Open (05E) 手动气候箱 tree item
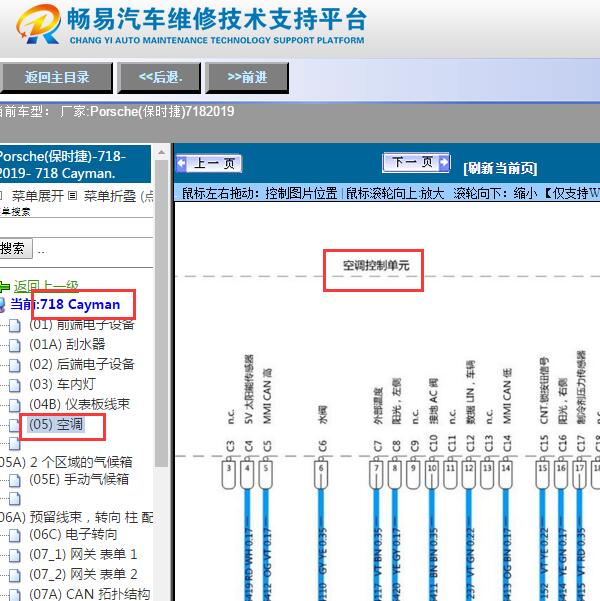Screen dimensions: 600x601 pyautogui.click(x=79, y=479)
